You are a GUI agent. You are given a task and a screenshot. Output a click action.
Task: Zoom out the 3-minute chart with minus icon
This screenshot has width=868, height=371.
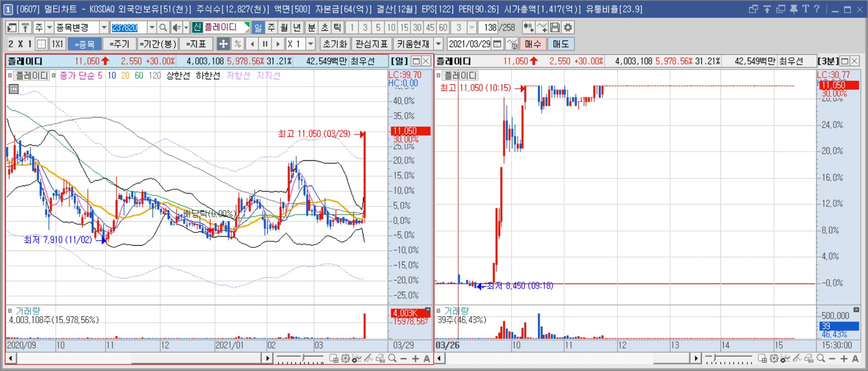[x=832, y=359]
